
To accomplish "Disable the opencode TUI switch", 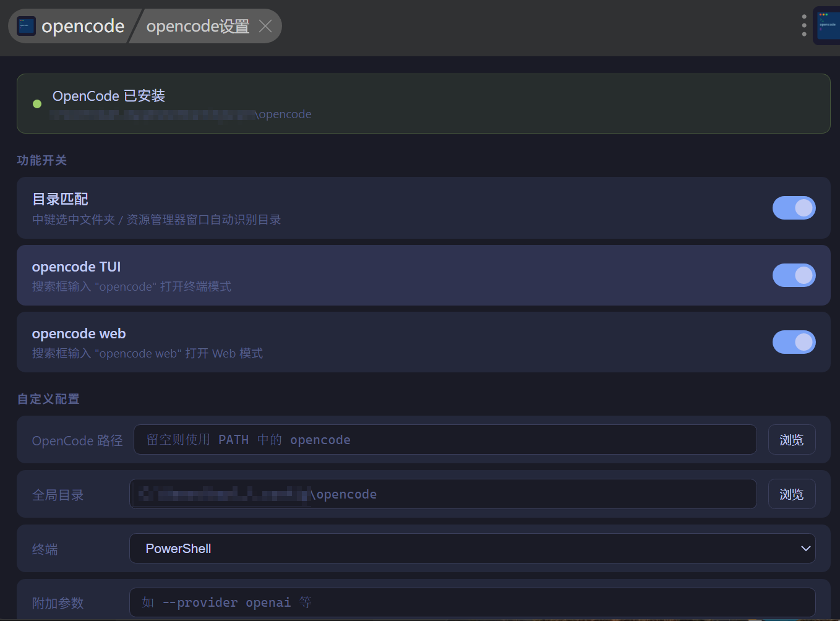I will (x=794, y=275).
